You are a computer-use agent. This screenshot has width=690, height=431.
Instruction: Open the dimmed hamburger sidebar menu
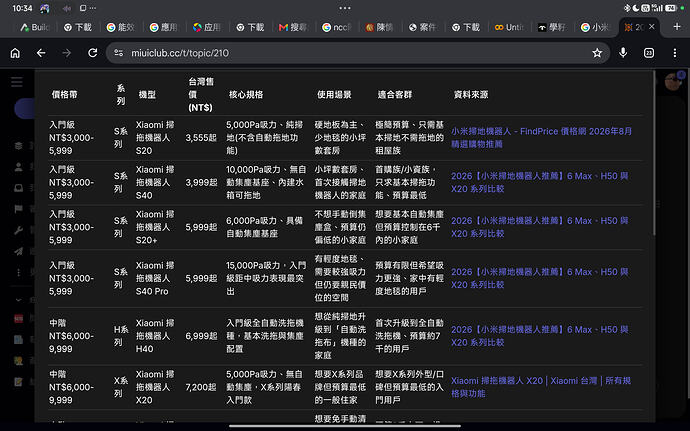coord(17,82)
